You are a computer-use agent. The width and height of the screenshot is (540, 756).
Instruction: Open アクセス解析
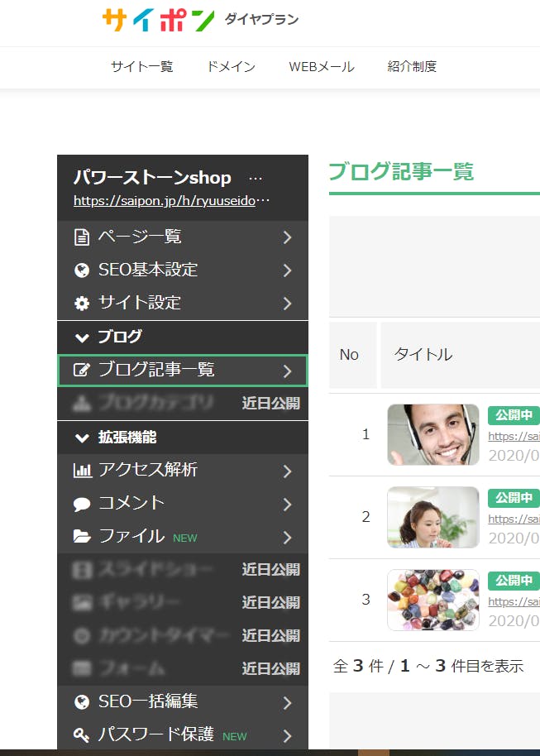pos(182,470)
